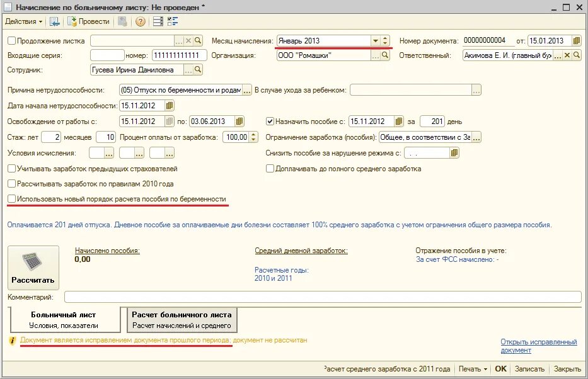Click За счет ФСС начислено link
588x379 pixels.
pyautogui.click(x=458, y=259)
